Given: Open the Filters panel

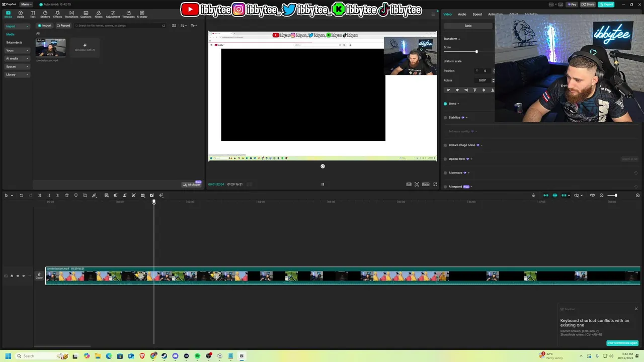Looking at the screenshot, I should (99, 14).
